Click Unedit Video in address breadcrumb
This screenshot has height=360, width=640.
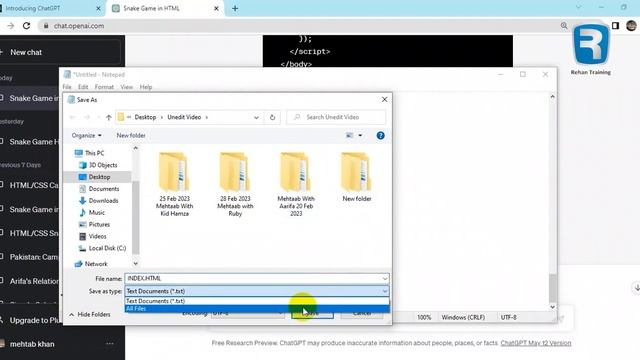pyautogui.click(x=184, y=117)
